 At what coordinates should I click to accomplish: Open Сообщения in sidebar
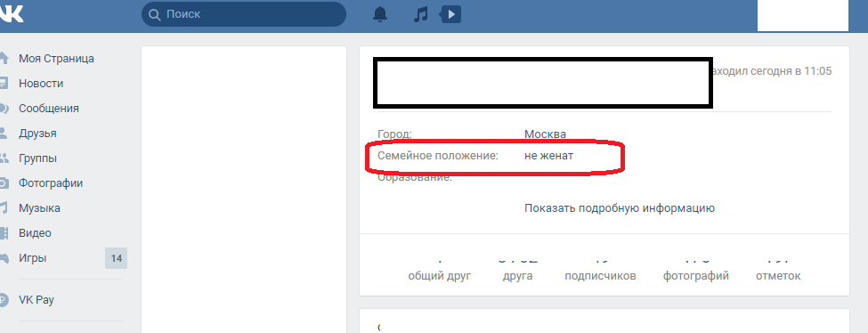coord(49,109)
